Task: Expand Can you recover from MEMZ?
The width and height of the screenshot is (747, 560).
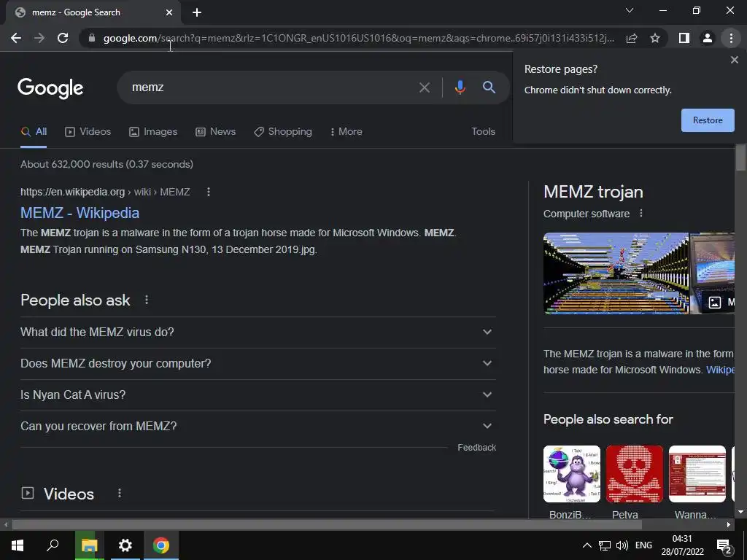Action: point(258,426)
